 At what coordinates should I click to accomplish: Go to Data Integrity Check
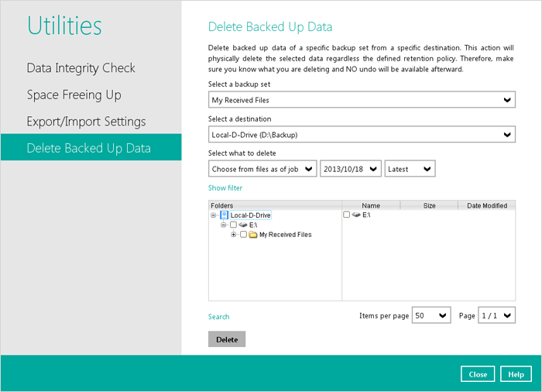point(81,68)
